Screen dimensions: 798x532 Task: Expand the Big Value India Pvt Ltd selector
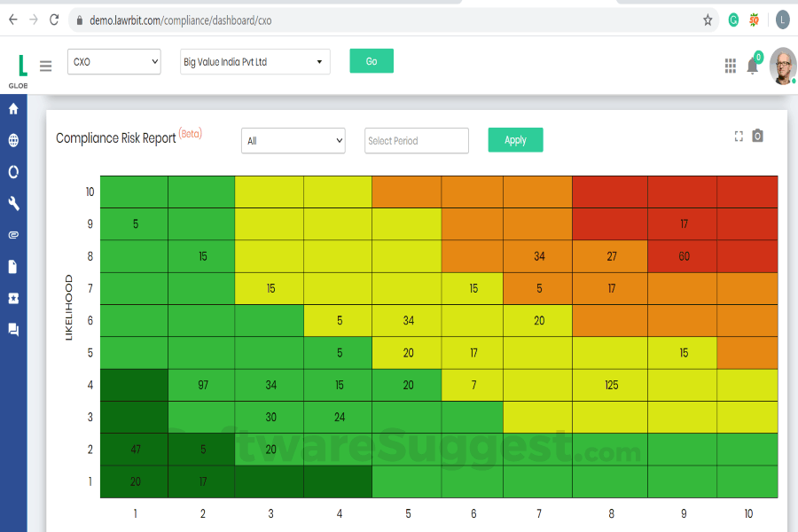click(x=254, y=61)
